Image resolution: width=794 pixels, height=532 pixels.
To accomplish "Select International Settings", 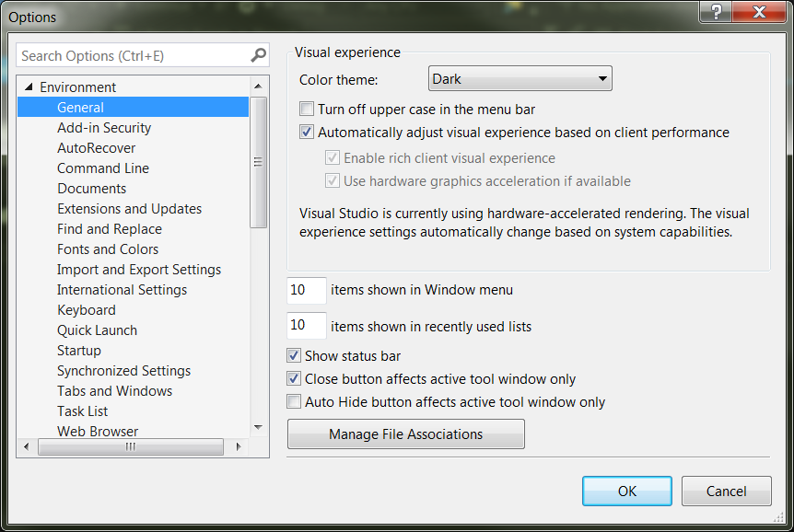I will [x=122, y=290].
